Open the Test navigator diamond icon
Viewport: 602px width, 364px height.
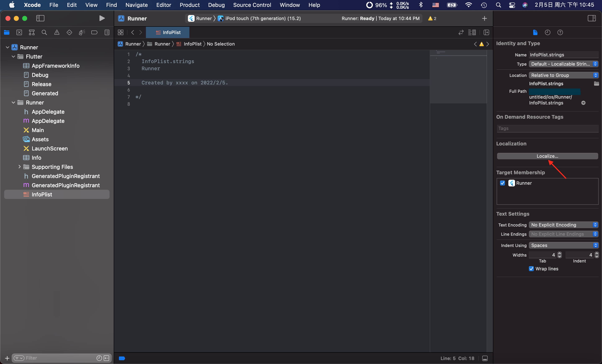point(69,32)
